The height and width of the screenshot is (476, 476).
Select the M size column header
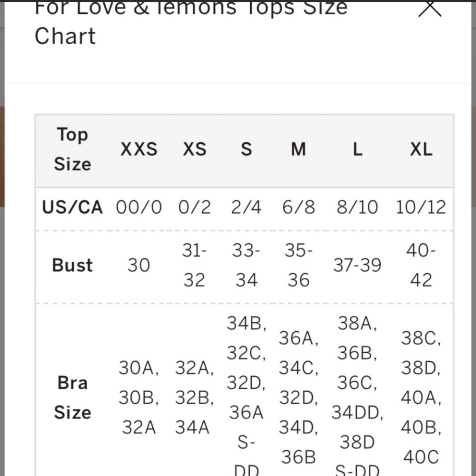pyautogui.click(x=298, y=150)
